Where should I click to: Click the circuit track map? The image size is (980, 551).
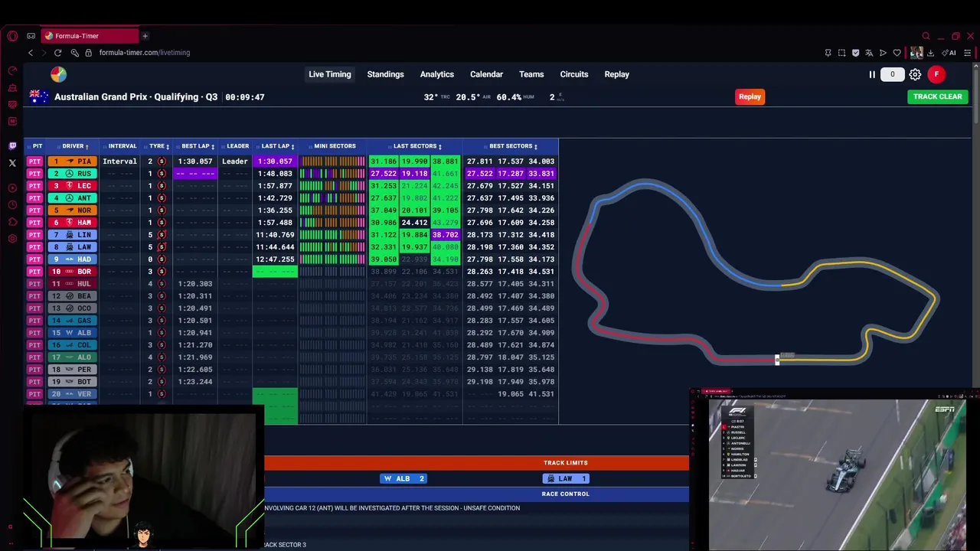[x=756, y=272]
